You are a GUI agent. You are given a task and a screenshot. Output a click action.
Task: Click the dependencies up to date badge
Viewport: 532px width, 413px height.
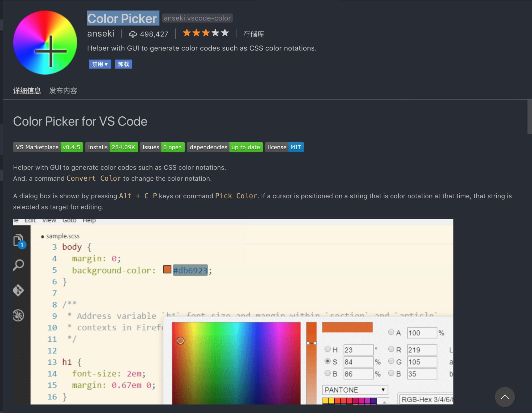click(225, 147)
